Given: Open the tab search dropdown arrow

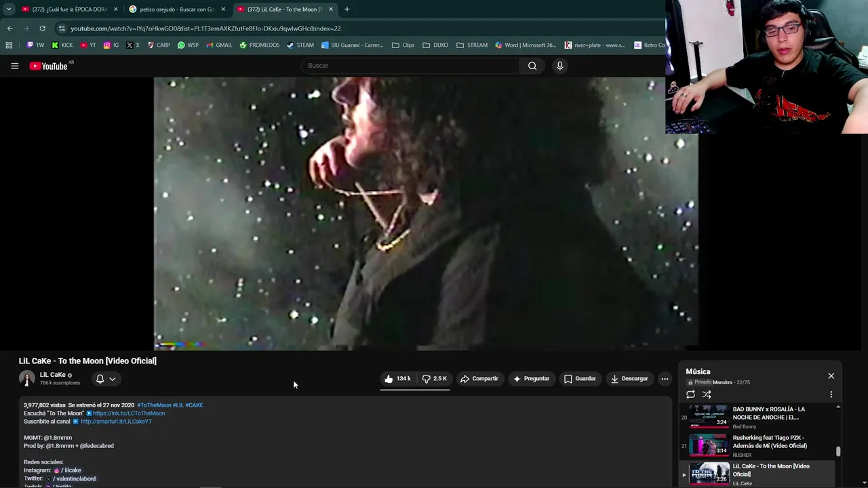Looking at the screenshot, I should [x=9, y=9].
